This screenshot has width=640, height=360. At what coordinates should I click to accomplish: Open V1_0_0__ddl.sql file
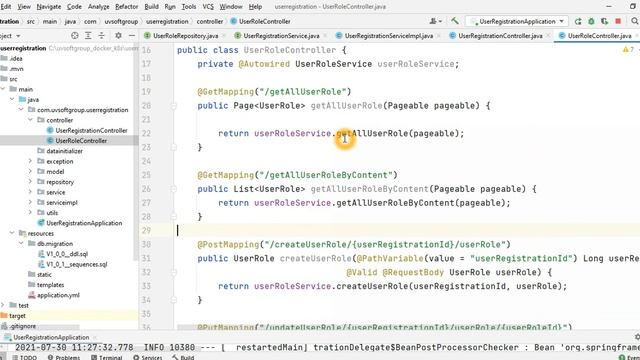click(x=67, y=254)
